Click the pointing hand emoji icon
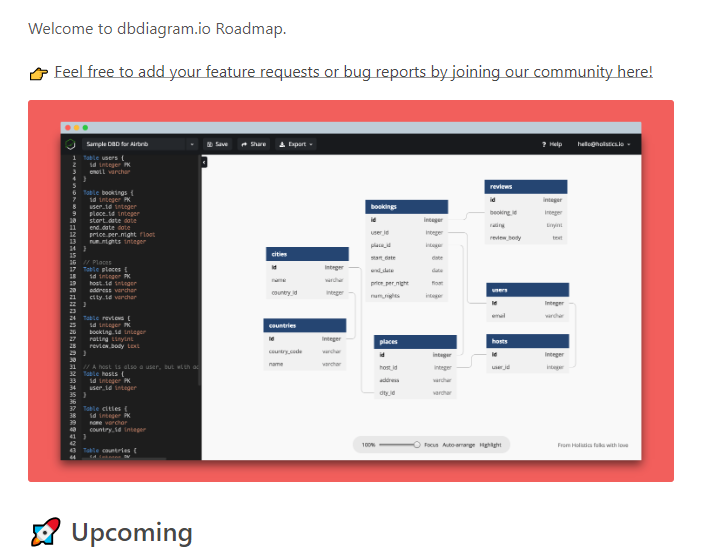This screenshot has width=701, height=557. pyautogui.click(x=38, y=73)
